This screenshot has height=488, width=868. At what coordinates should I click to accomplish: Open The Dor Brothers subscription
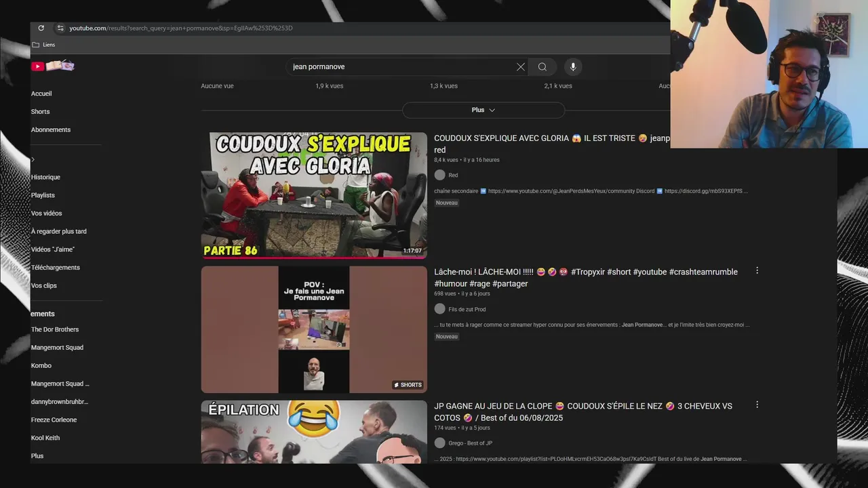tap(55, 329)
